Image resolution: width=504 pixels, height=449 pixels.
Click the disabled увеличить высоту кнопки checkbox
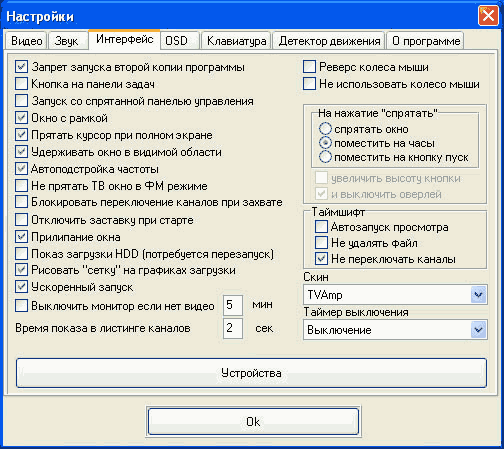point(321,178)
